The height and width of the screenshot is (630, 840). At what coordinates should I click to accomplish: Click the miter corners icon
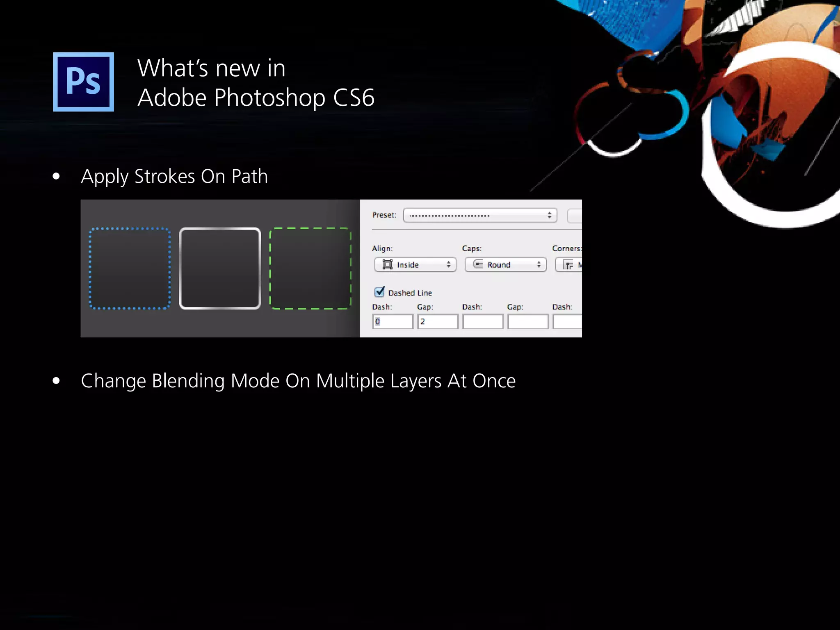pyautogui.click(x=568, y=265)
